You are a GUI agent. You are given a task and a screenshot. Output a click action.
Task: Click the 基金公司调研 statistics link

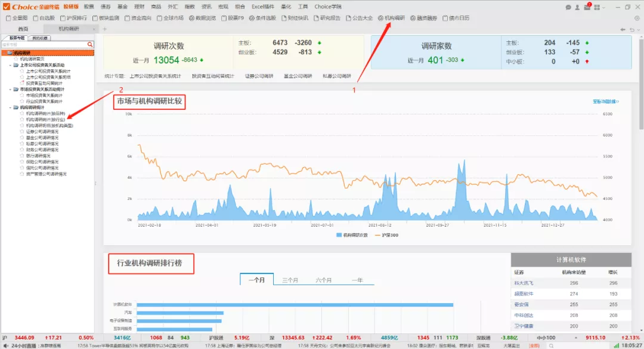pos(299,76)
